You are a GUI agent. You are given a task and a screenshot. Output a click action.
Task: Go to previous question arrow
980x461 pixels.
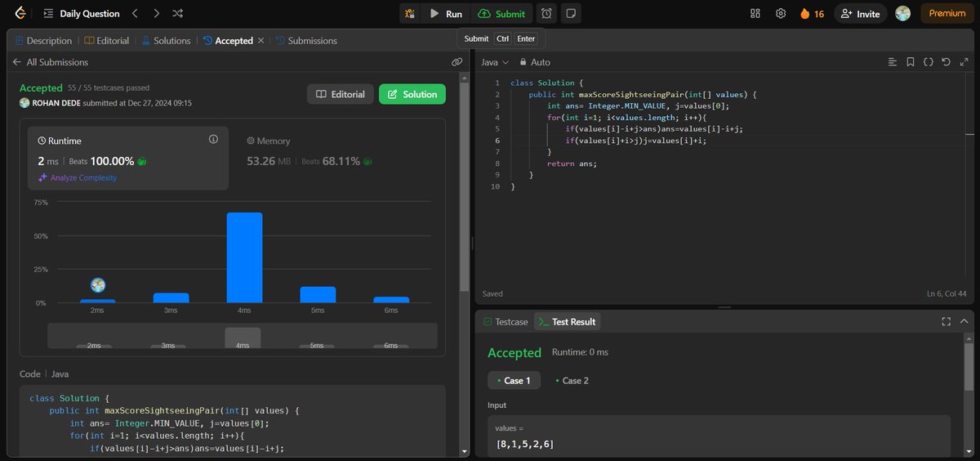[136, 14]
